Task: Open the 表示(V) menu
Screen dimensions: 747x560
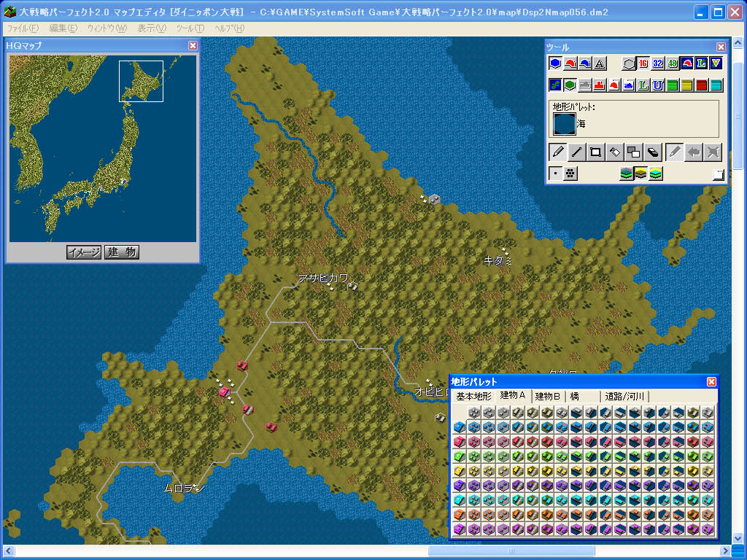Action: (152, 28)
